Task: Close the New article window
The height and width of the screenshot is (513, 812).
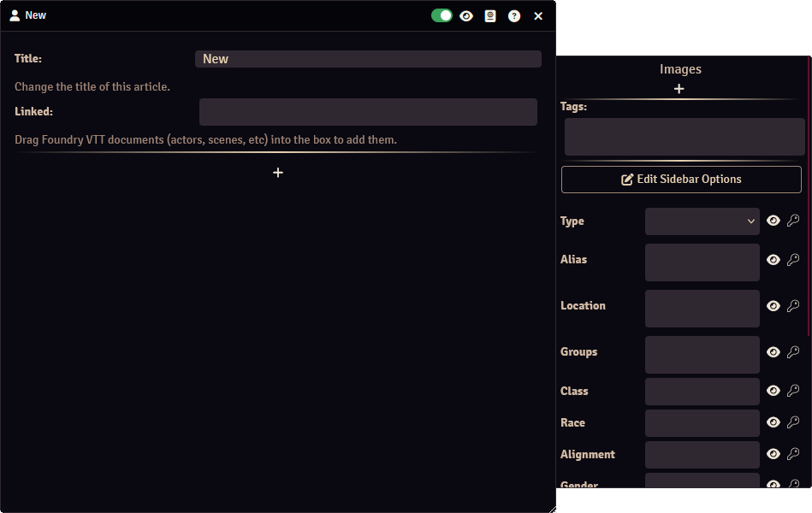Action: [x=538, y=16]
